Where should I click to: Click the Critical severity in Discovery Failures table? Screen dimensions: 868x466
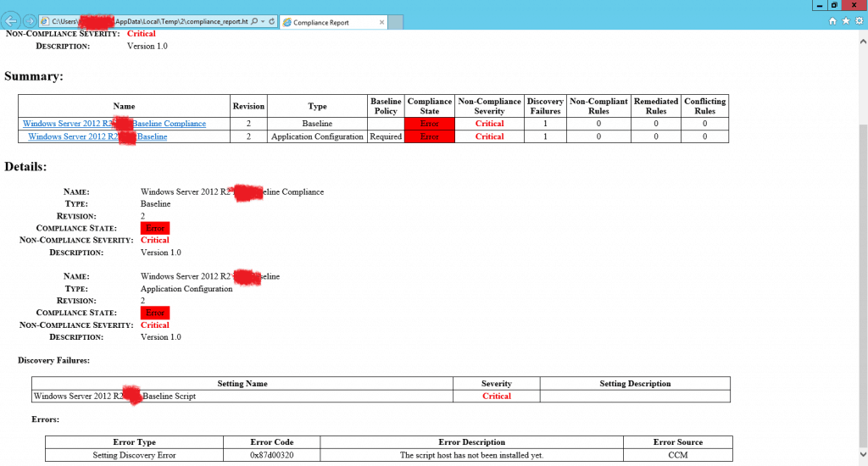(497, 397)
